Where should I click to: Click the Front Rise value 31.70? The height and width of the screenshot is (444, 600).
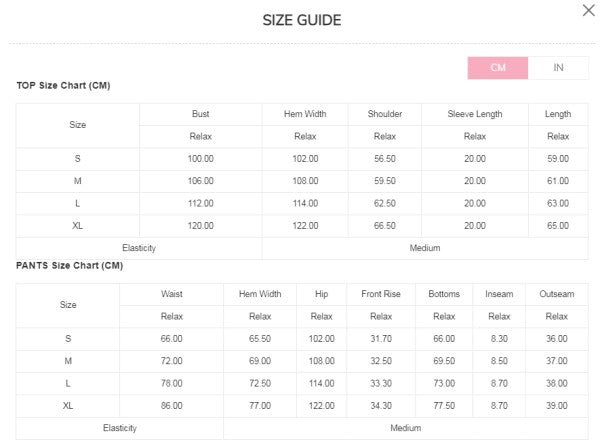point(380,339)
